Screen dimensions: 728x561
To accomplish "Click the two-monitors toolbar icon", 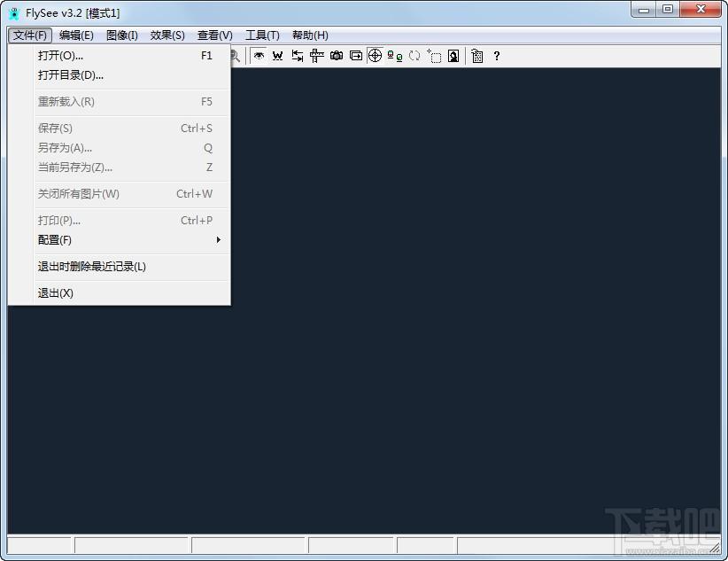I will 395,56.
